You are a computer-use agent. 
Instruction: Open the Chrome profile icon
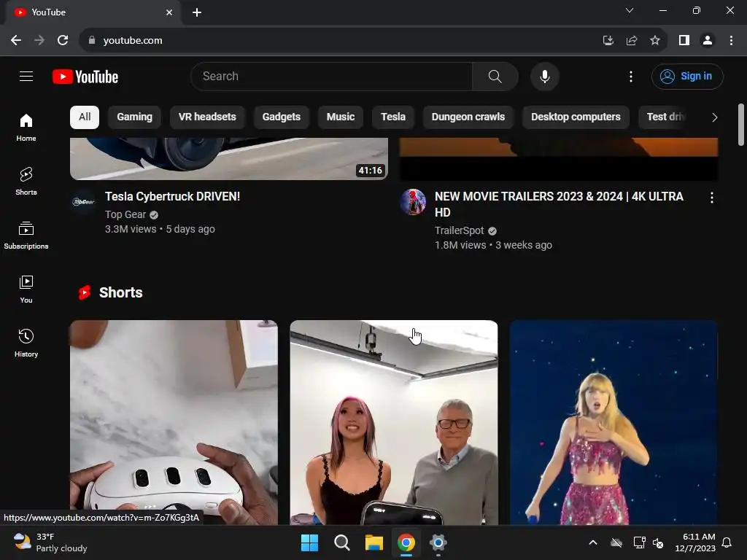(x=708, y=41)
